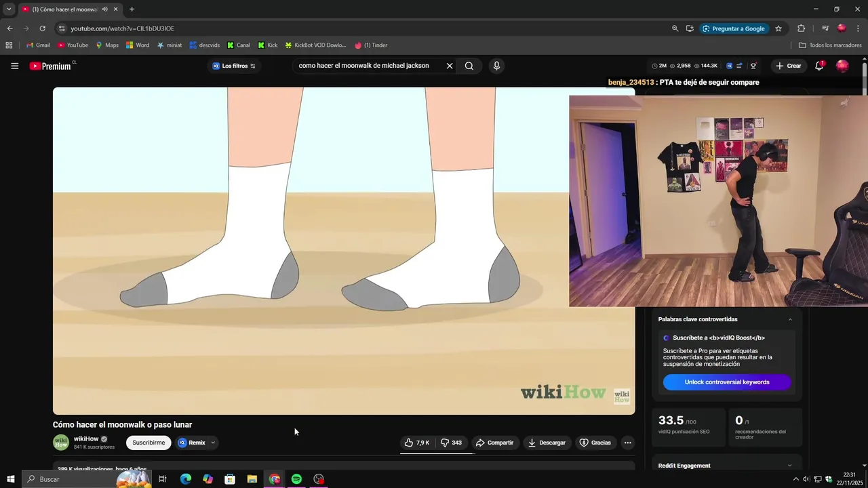
Task: Open the wikiHow channel avatar
Action: [x=61, y=443]
